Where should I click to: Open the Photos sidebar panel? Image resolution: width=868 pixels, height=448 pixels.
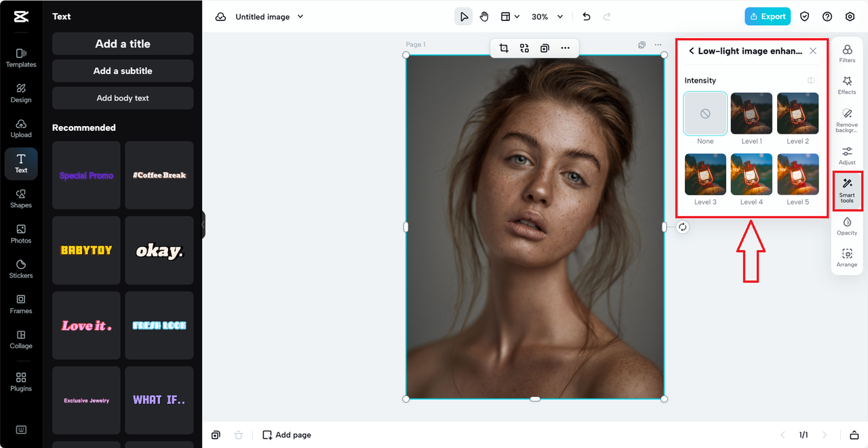(21, 234)
